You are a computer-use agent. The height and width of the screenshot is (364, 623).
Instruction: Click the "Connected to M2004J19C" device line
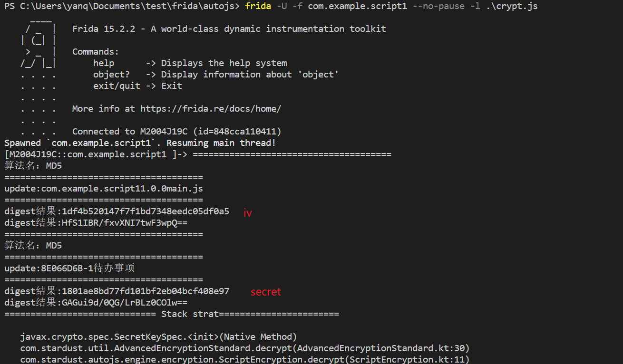[x=176, y=132]
